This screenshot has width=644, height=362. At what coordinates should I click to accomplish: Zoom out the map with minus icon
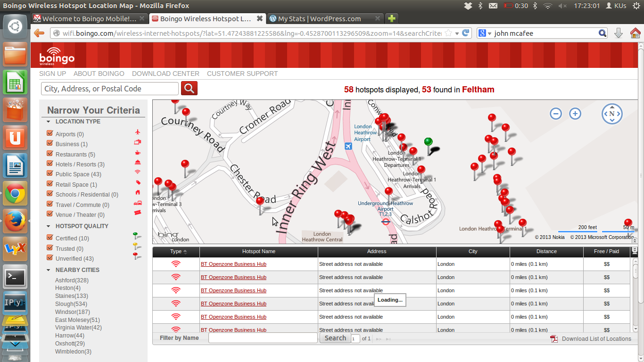(556, 114)
